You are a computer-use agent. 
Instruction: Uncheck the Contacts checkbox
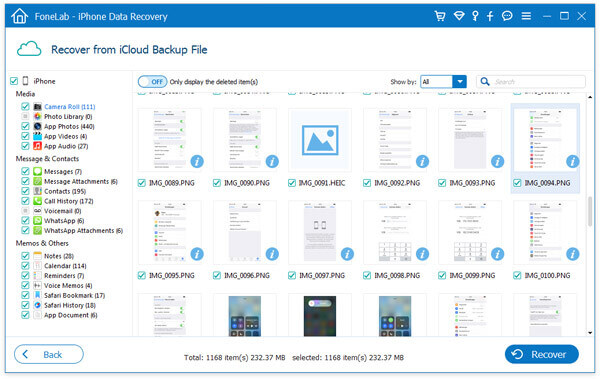pos(25,191)
